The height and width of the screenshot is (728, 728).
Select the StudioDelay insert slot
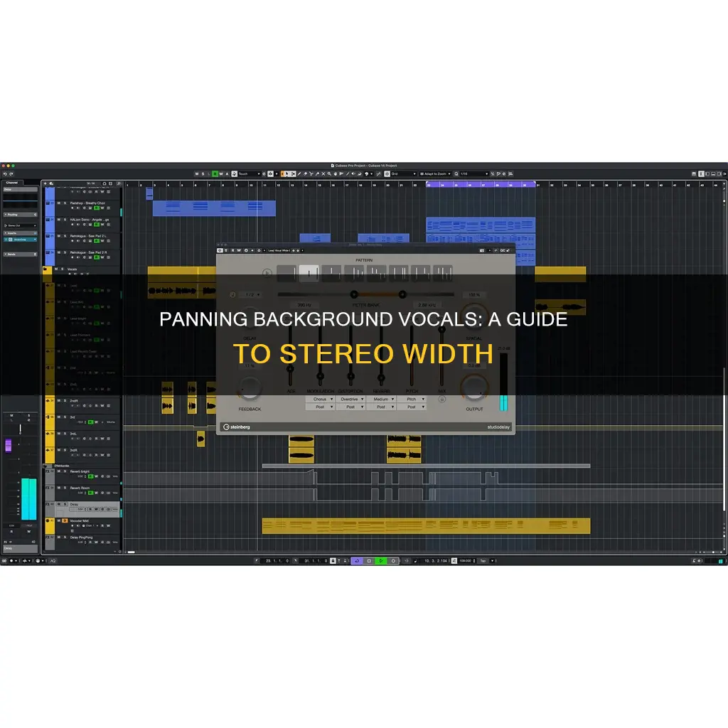click(x=21, y=240)
